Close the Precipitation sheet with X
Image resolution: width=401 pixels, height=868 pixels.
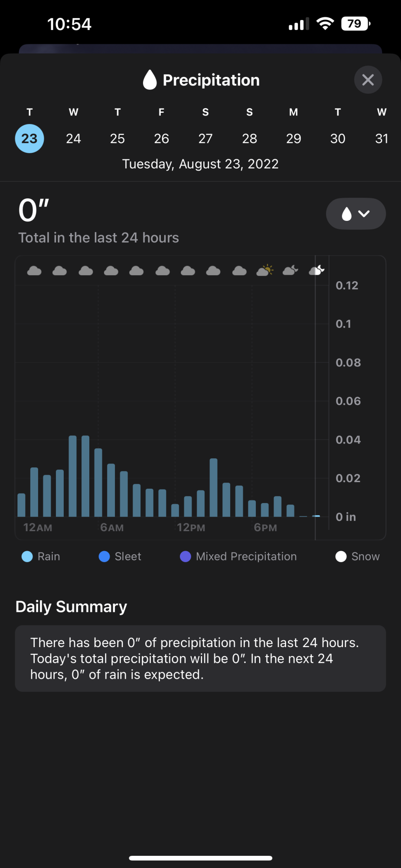[x=368, y=80]
